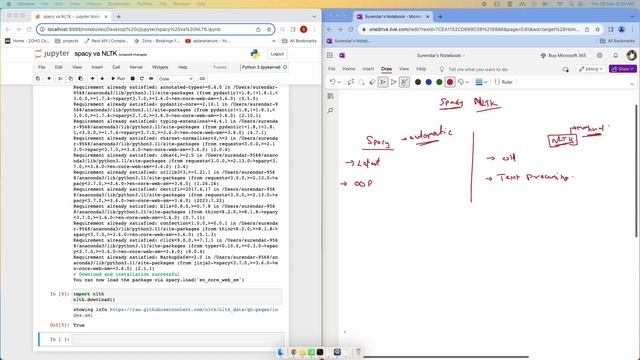
Task: Open the Editing mode dropdown
Action: (591, 69)
